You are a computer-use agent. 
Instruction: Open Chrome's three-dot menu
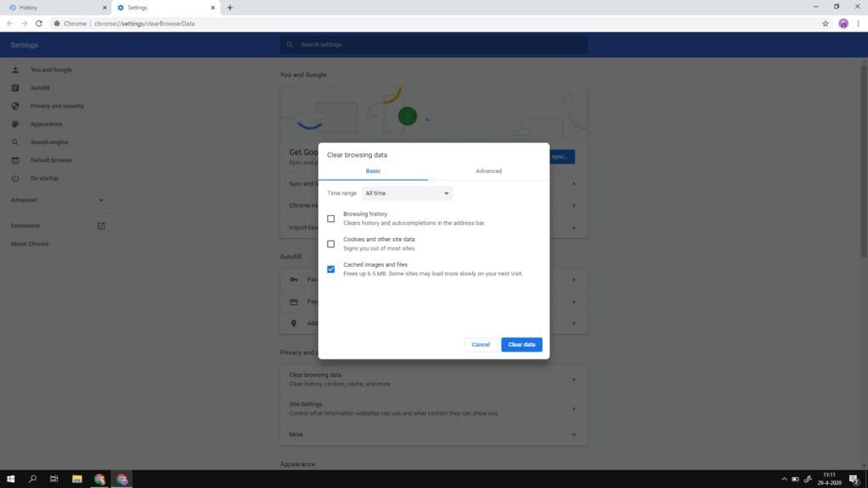pyautogui.click(x=858, y=24)
